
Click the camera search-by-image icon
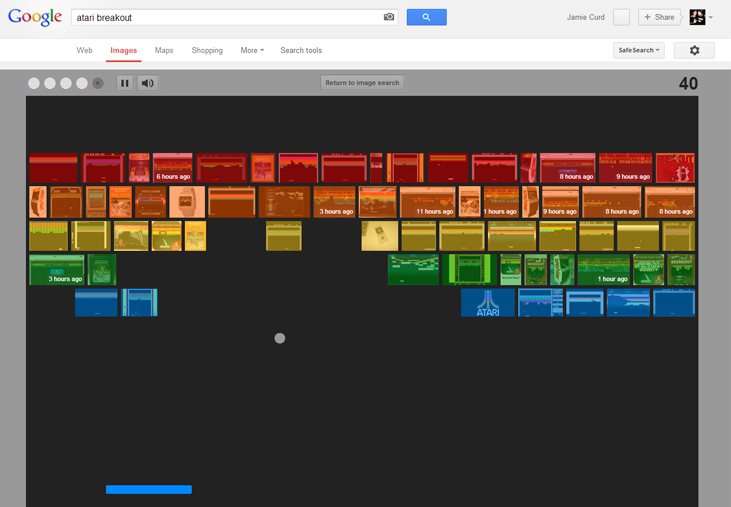pos(389,17)
